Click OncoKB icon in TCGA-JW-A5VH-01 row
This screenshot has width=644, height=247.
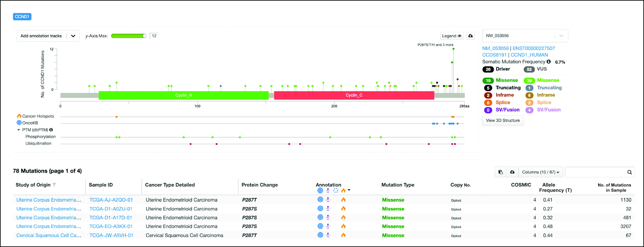click(x=320, y=235)
